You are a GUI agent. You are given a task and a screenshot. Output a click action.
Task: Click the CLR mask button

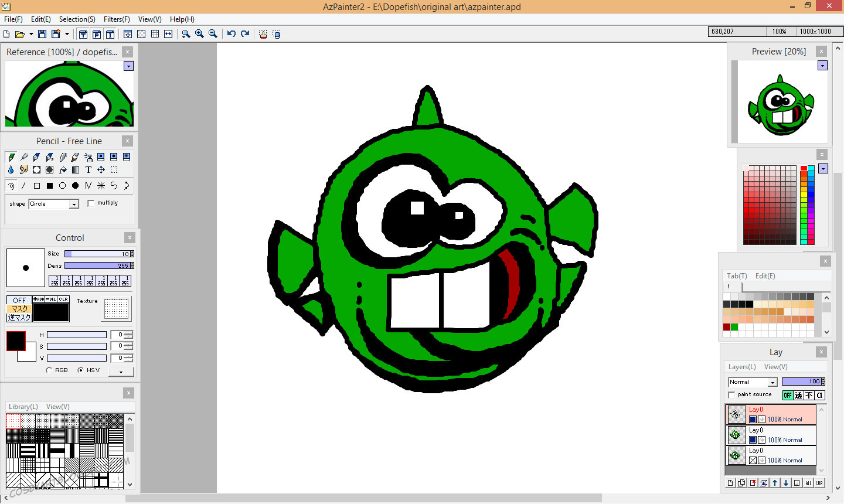click(x=63, y=299)
